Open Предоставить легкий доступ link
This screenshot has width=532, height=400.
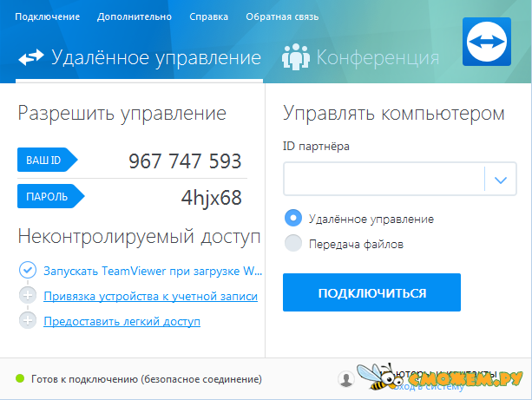(x=122, y=321)
